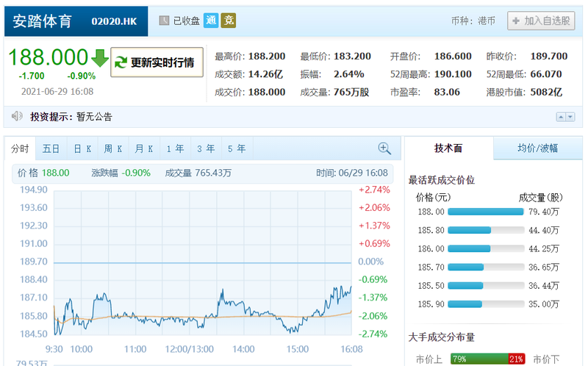This screenshot has width=588, height=366.
Task: Click the 加入自选股 button
Action: click(541, 21)
